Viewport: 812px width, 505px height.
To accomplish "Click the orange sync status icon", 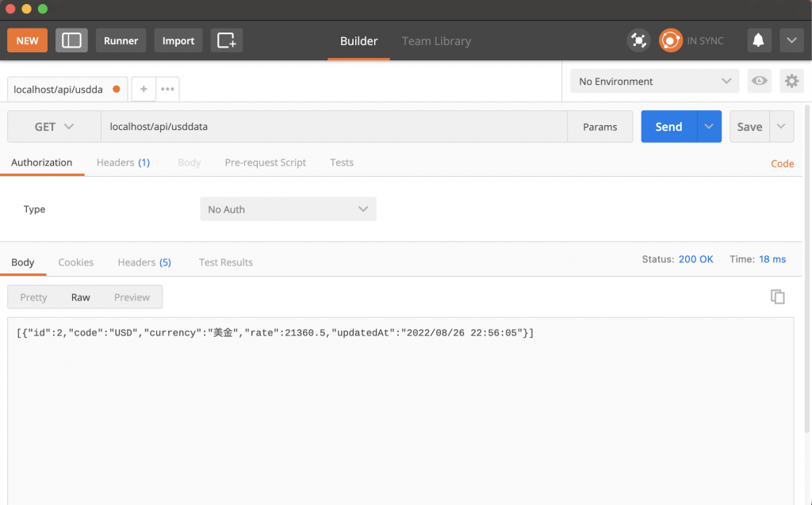I will [x=671, y=40].
